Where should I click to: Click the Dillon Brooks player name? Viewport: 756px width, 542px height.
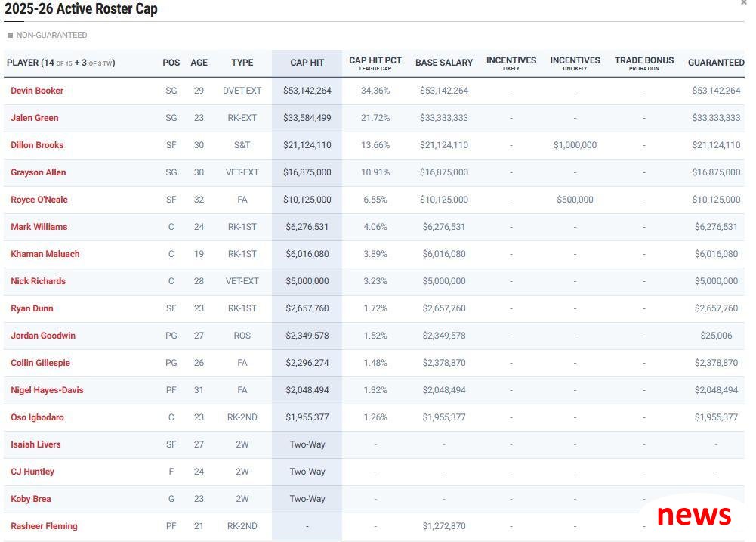click(x=37, y=145)
